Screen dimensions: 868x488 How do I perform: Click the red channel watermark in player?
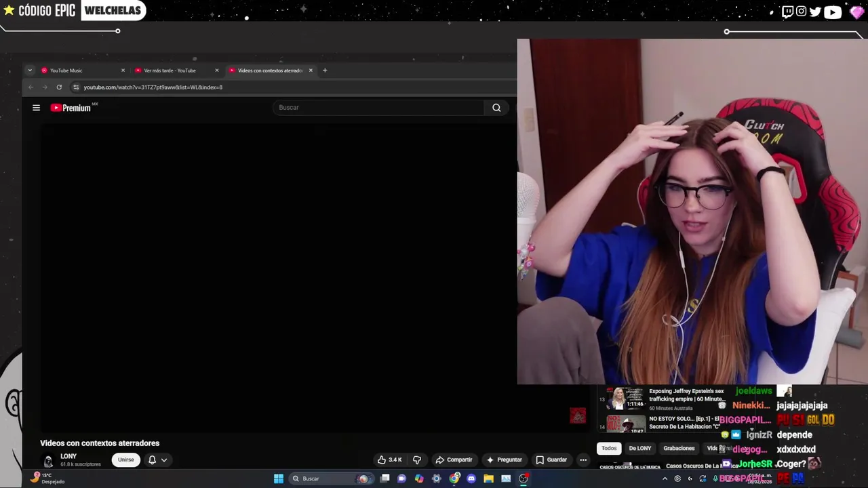[578, 415]
